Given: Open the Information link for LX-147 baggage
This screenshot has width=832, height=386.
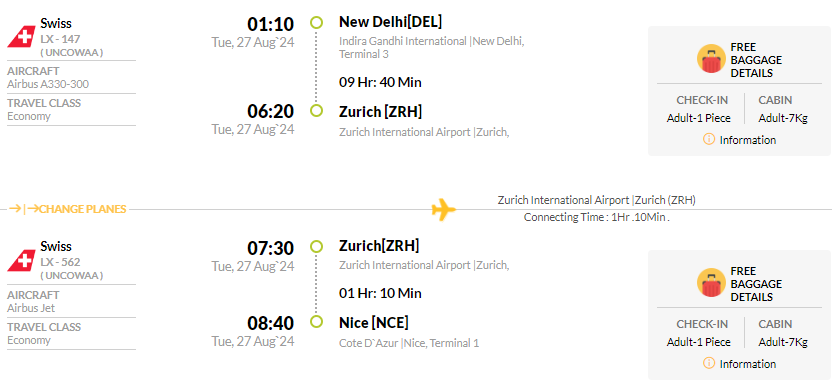Looking at the screenshot, I should click(x=748, y=140).
